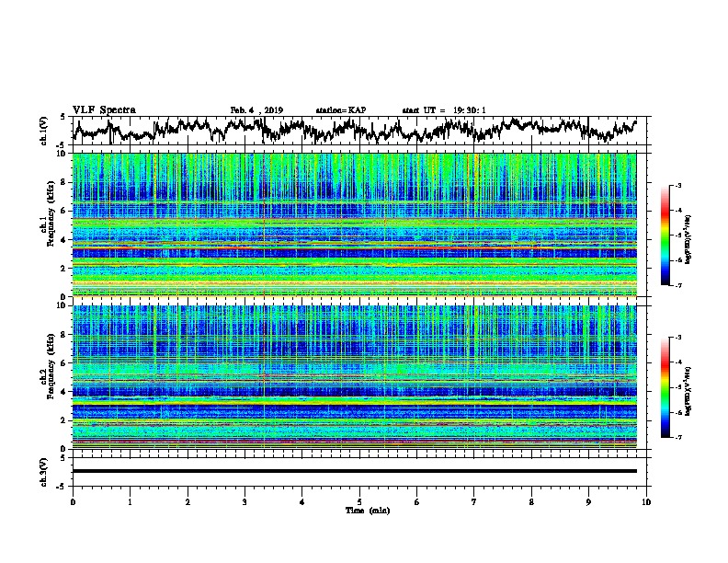Viewport: 728px width, 563px height.
Task: Click the "-3" tick on ch.1 colorbar
Action: [x=678, y=185]
